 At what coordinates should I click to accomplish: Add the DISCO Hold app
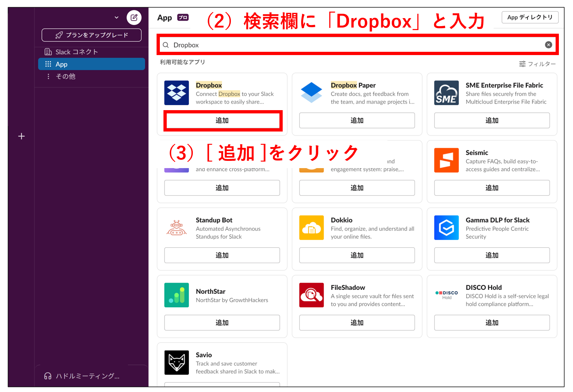point(492,322)
